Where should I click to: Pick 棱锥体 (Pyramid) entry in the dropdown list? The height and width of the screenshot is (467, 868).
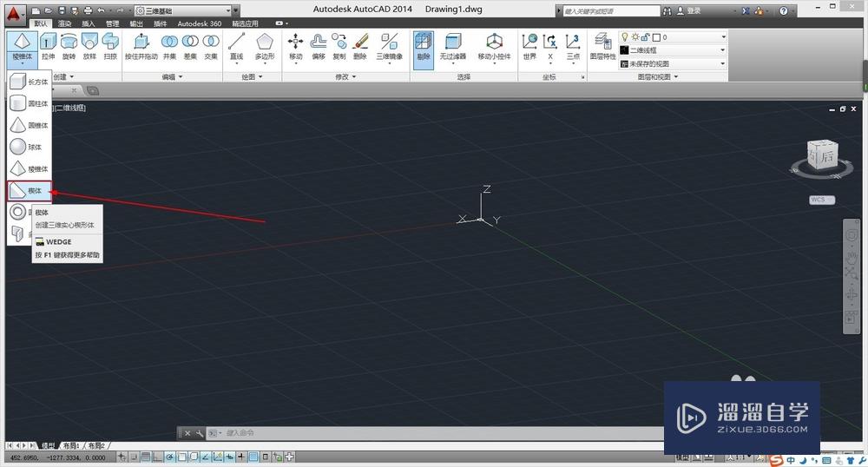[30, 168]
